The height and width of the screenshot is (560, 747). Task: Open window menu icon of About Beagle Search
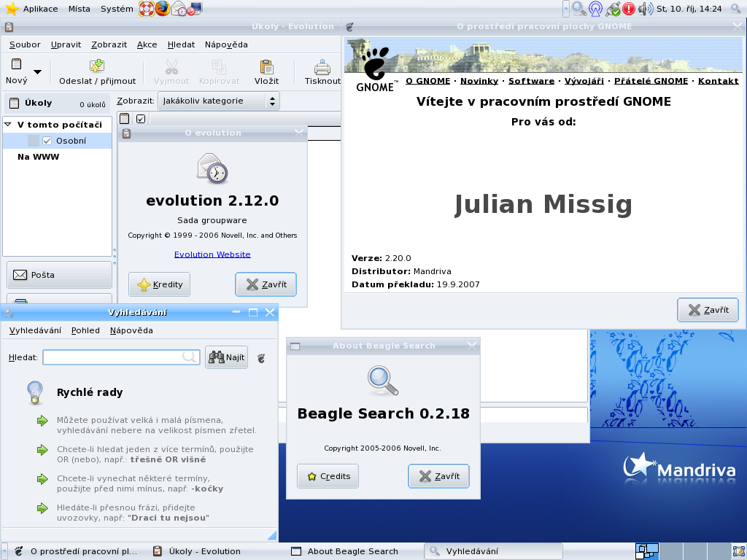295,346
